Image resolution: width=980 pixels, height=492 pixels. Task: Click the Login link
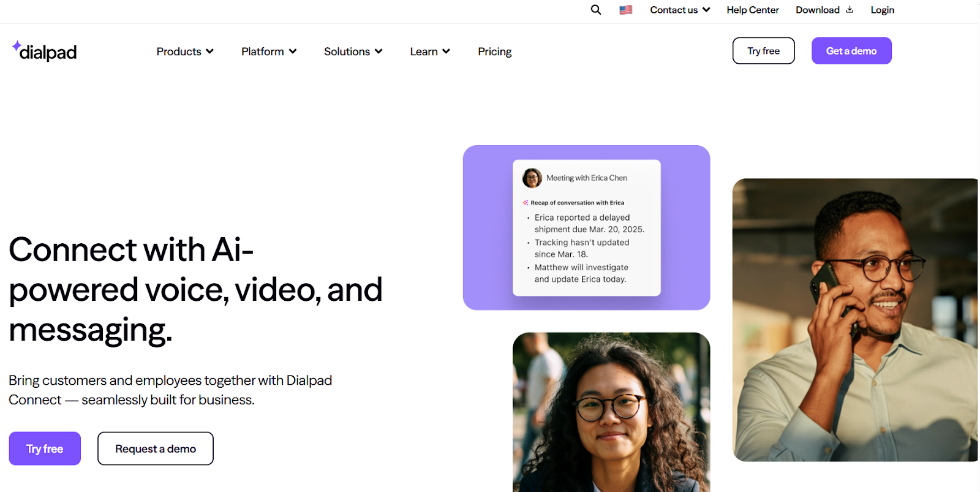882,10
